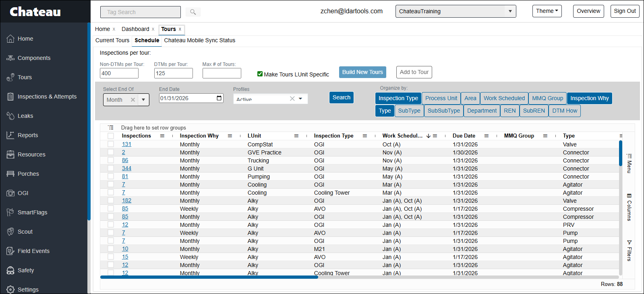Open the Chateau Mobile Sync Status tab
Screen dimensions: 644x294
point(199,40)
